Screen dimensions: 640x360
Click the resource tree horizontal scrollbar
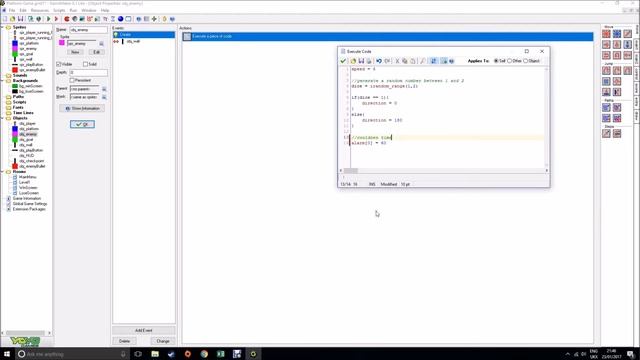(x=26, y=333)
